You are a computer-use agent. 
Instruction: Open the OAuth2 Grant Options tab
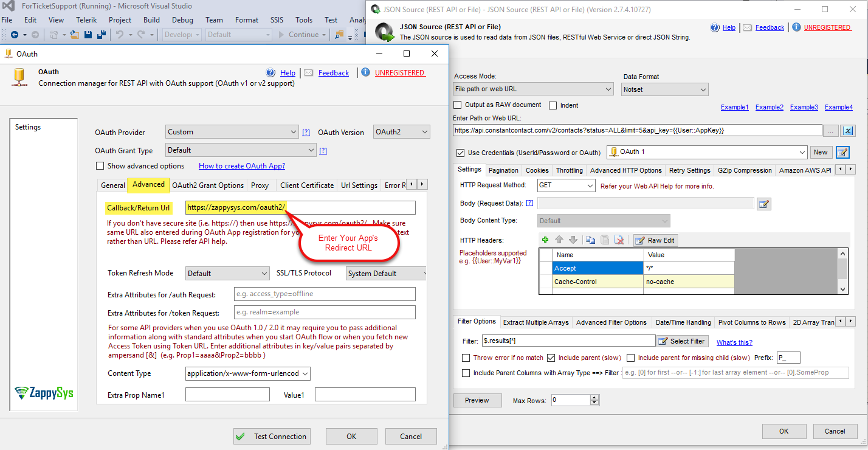[x=208, y=185]
